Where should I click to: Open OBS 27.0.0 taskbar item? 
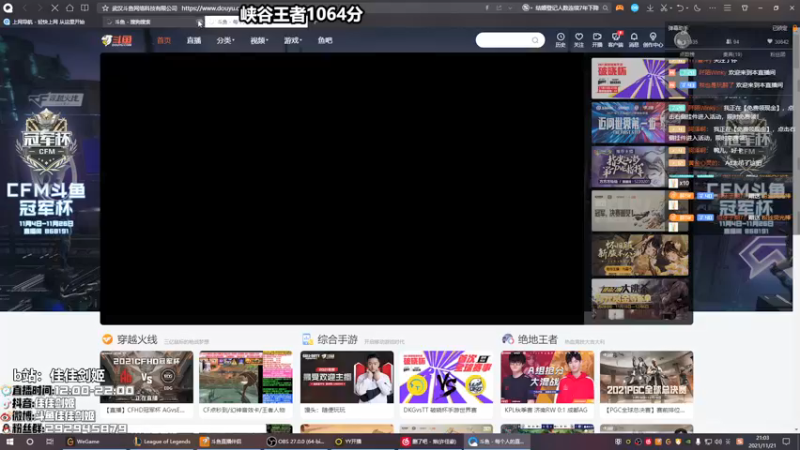click(x=296, y=442)
